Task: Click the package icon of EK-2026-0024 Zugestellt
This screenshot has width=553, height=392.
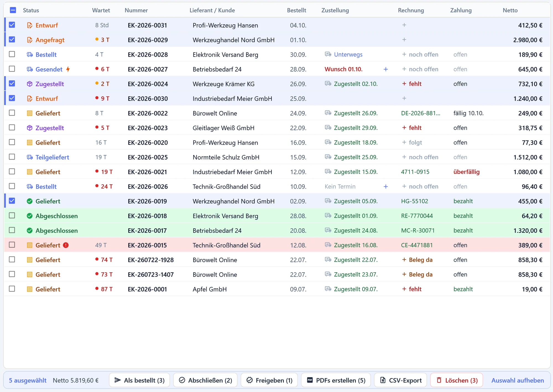Action: pyautogui.click(x=30, y=84)
